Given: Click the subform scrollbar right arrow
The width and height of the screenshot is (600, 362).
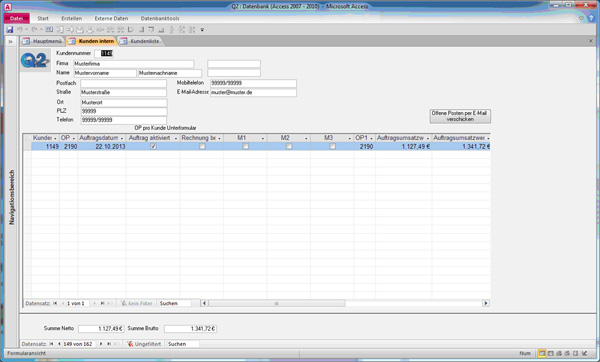Looking at the screenshot, I should click(x=486, y=303).
